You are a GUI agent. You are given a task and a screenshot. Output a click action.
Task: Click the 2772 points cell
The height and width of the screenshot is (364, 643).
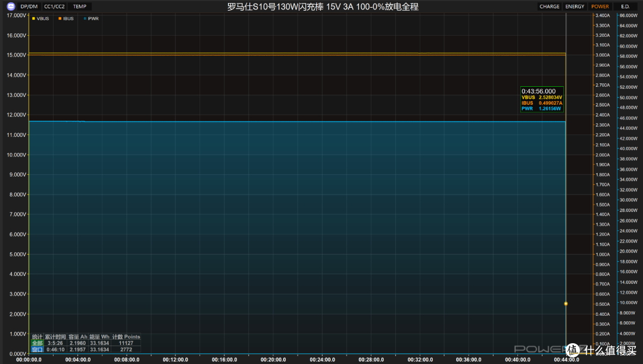[x=126, y=350]
